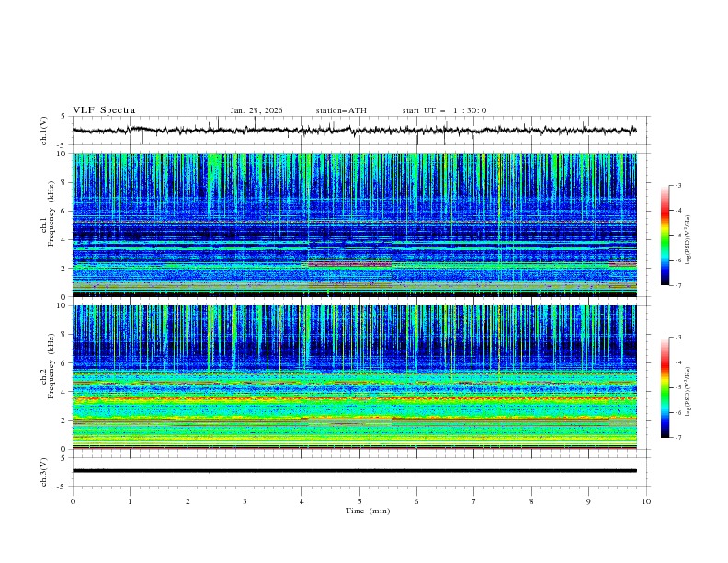Click the upper colorbar "log(PSD)(V²/Hz)" label
The image size is (728, 563).
click(688, 240)
